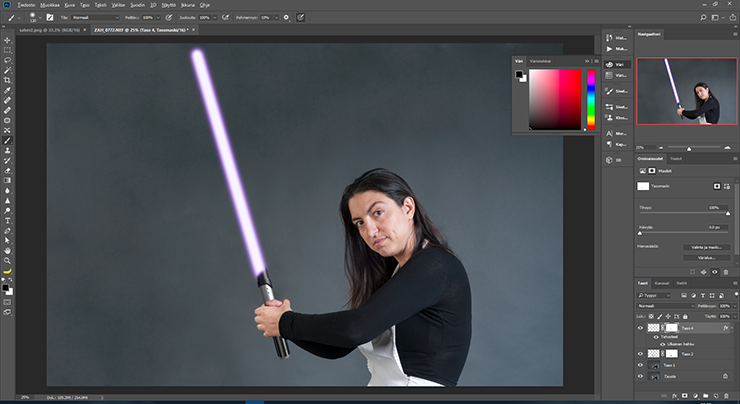The height and width of the screenshot is (404, 740).
Task: Click the layer filter search icon in Tasot panel
Action: click(641, 295)
